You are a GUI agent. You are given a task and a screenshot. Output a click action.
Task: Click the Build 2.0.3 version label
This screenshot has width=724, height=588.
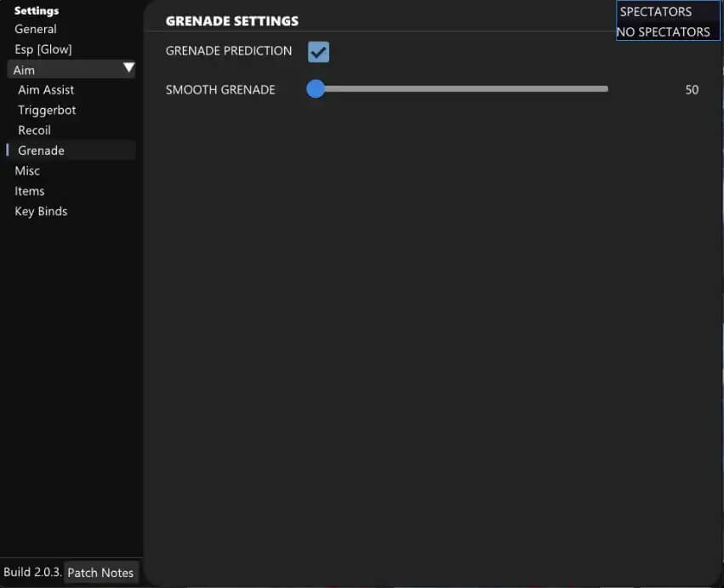(x=31, y=573)
